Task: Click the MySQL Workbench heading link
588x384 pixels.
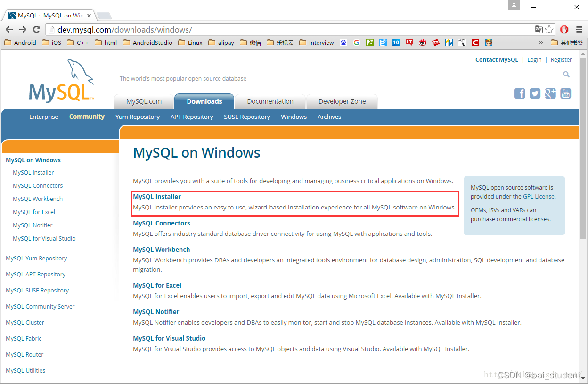Action: (162, 250)
